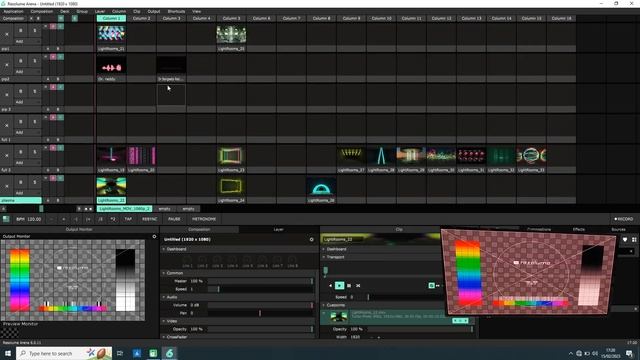
Task: Open the View menu
Action: click(196, 11)
